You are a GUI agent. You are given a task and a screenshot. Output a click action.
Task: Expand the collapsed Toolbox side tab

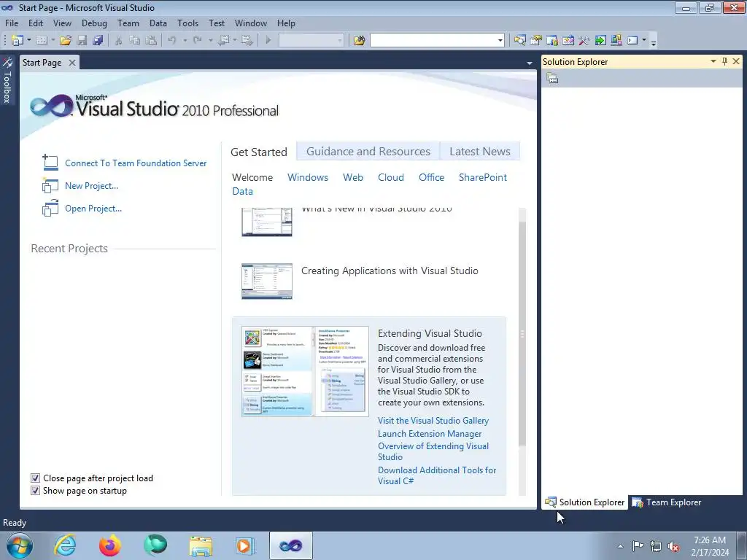point(7,80)
